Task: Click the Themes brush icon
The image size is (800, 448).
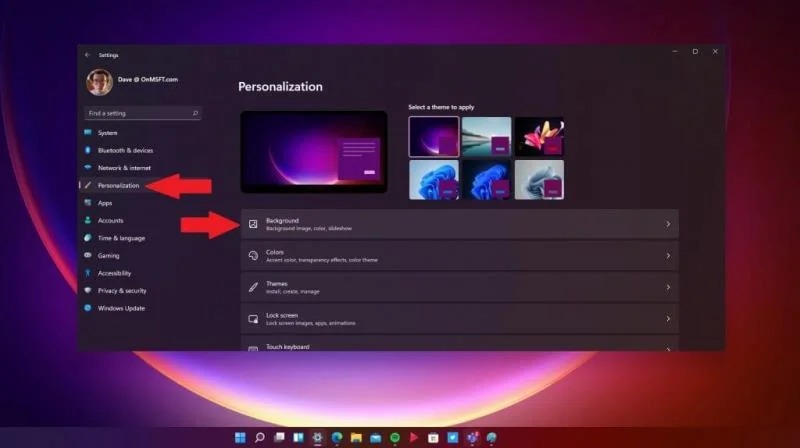Action: click(x=253, y=287)
